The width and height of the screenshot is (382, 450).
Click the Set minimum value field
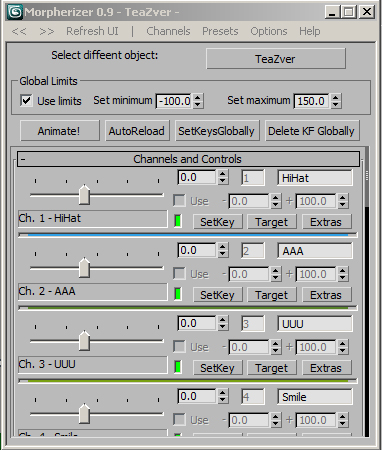[174, 101]
